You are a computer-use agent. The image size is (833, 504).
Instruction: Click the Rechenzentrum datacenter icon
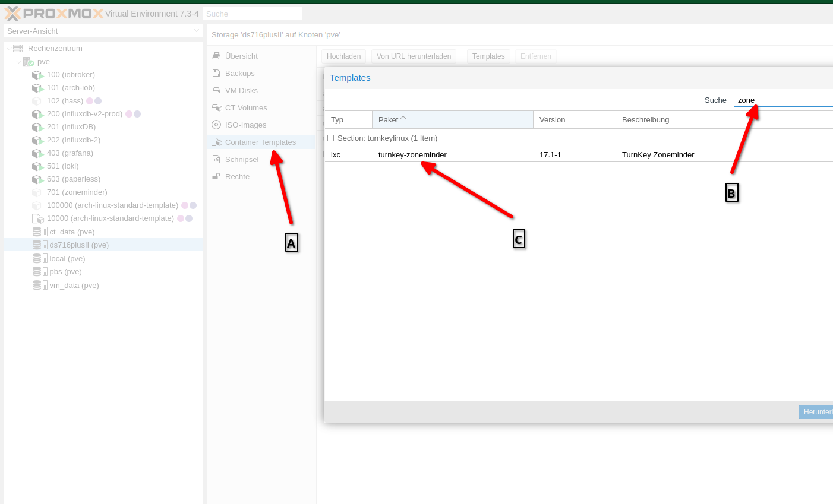(18, 48)
